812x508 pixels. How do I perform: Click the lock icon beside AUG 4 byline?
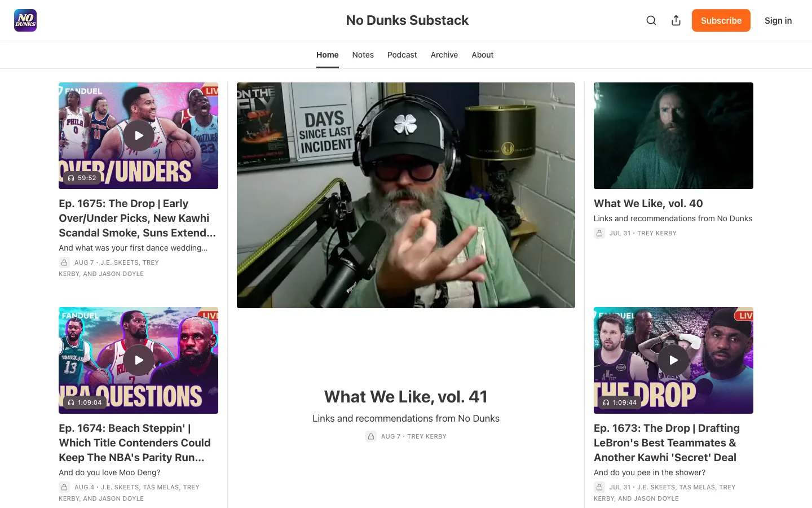tap(64, 487)
